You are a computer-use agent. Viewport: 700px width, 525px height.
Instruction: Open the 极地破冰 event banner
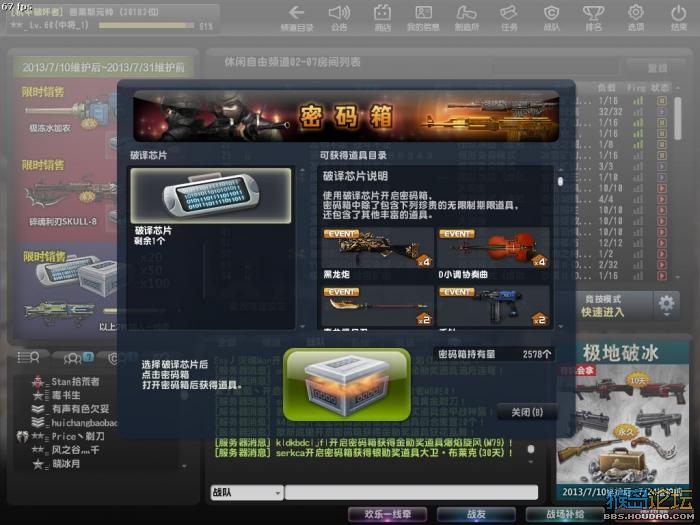point(622,421)
